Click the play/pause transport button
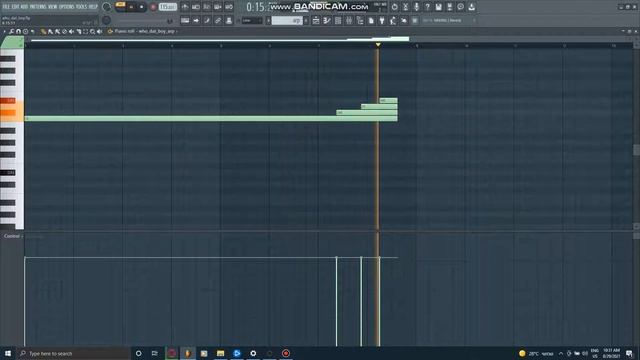 (131, 7)
